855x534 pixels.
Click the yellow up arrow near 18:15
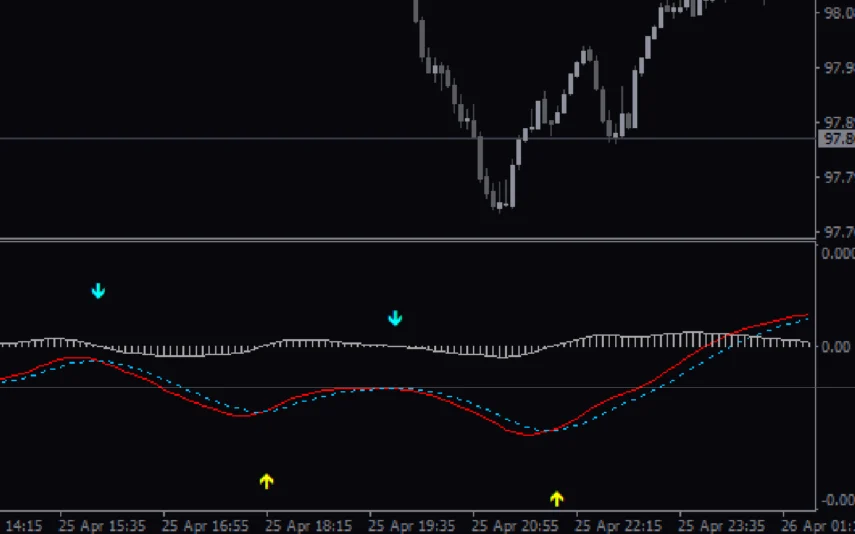coord(266,481)
